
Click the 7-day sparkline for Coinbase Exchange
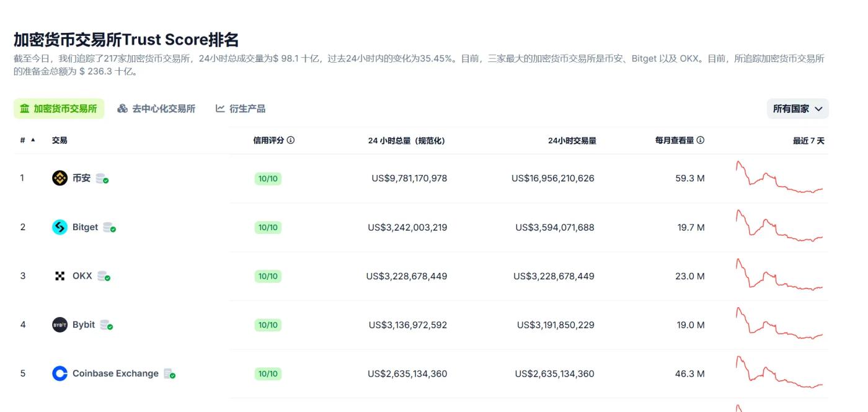(779, 373)
